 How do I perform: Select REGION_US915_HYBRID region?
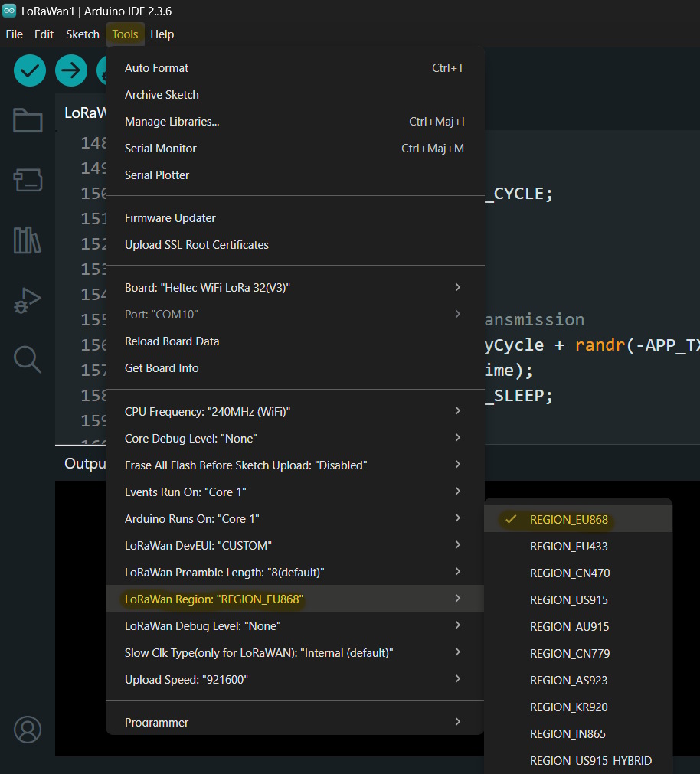578,761
